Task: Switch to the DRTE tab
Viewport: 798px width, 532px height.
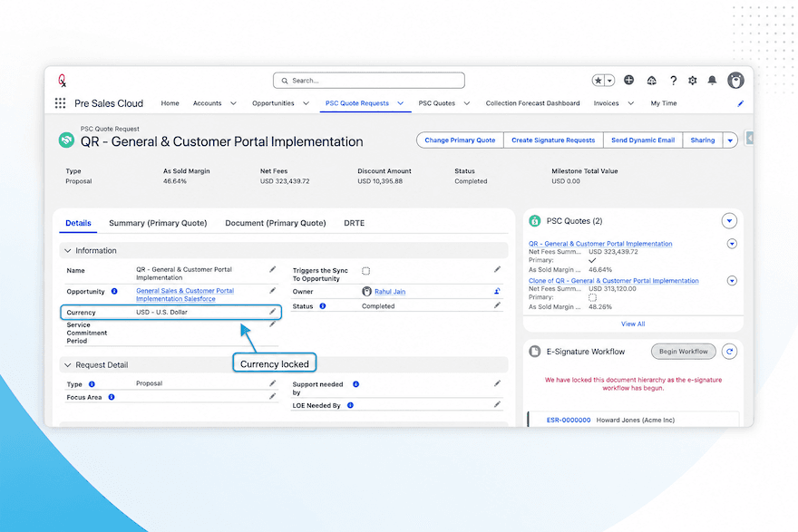Action: [x=355, y=223]
